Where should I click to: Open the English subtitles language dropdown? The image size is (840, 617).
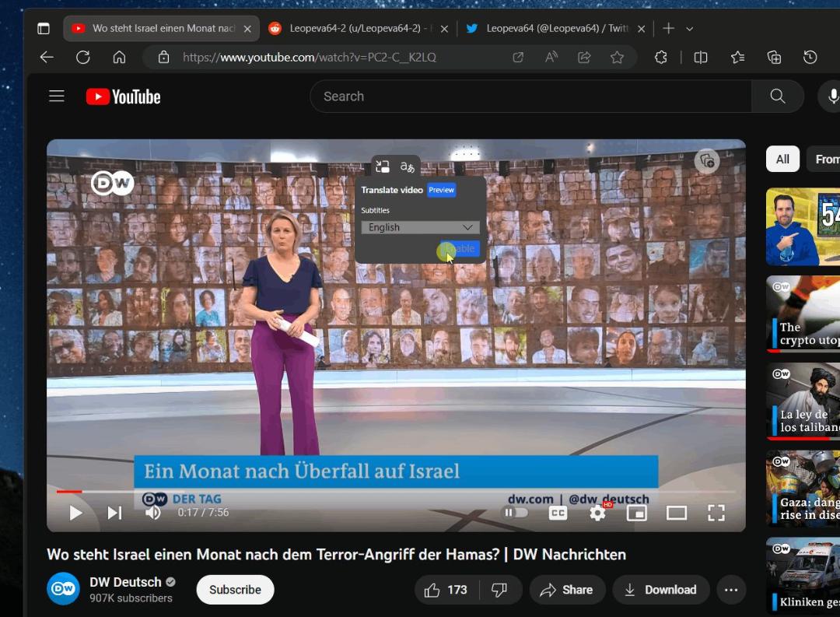coord(420,227)
